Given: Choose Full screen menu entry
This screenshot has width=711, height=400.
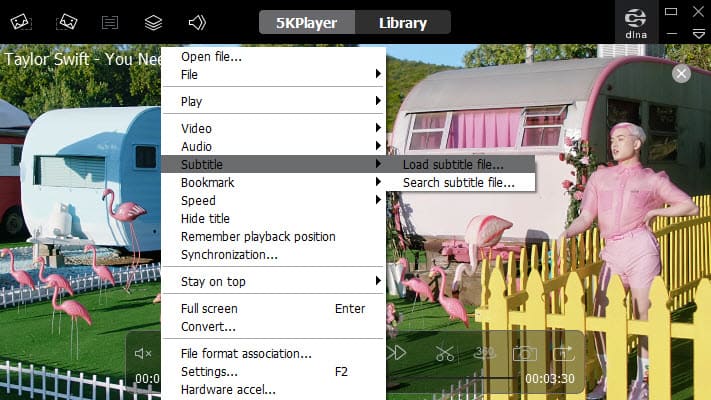Looking at the screenshot, I should point(273,308).
